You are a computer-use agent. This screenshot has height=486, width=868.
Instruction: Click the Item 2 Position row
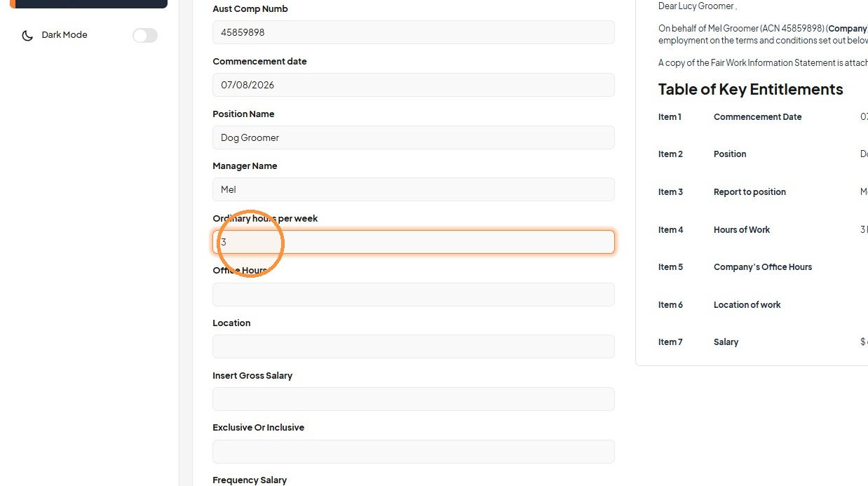(763, 154)
